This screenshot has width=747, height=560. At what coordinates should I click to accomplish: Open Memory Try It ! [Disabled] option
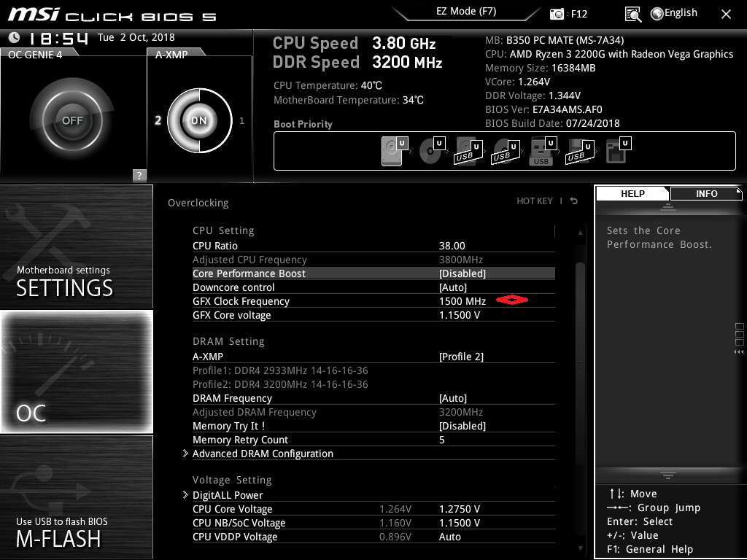click(x=373, y=426)
